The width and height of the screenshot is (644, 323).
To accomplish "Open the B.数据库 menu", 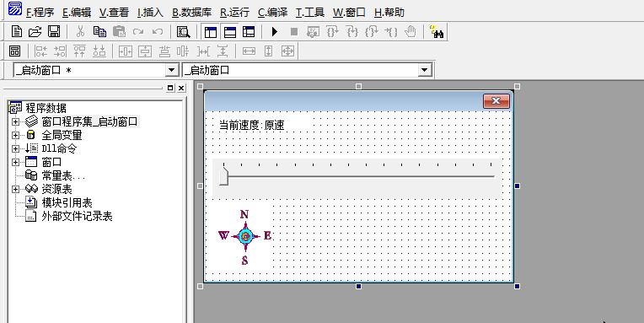I will click(x=192, y=13).
